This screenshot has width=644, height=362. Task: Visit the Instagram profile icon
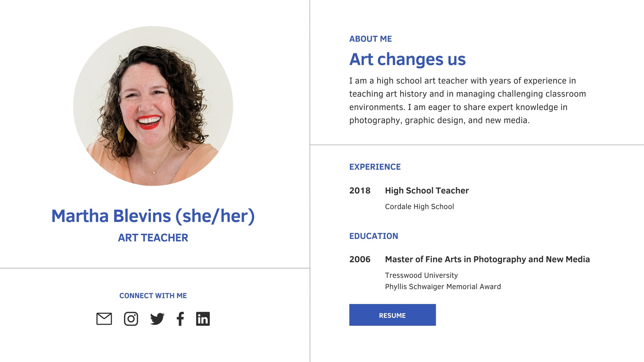pyautogui.click(x=131, y=319)
